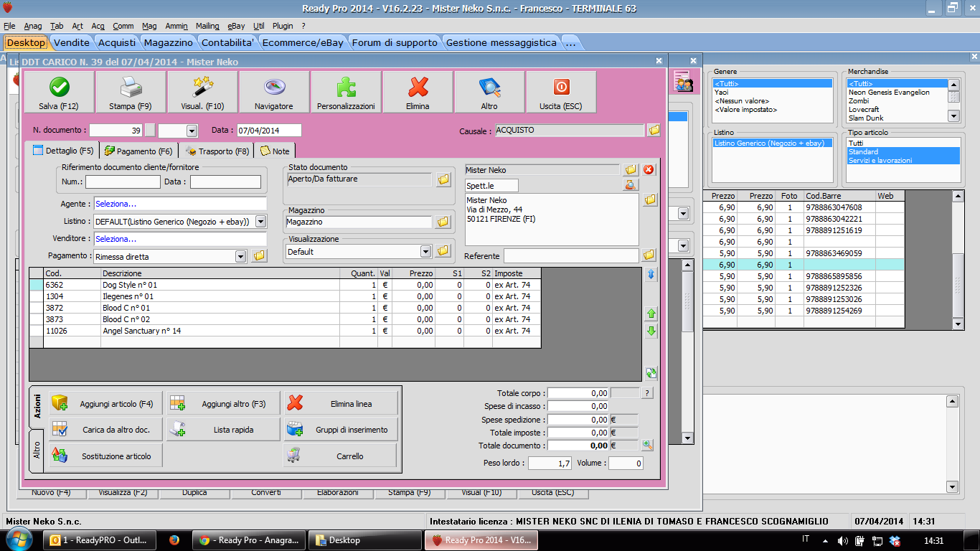Select the row Angel Sanctuary n° 14

pyautogui.click(x=285, y=331)
